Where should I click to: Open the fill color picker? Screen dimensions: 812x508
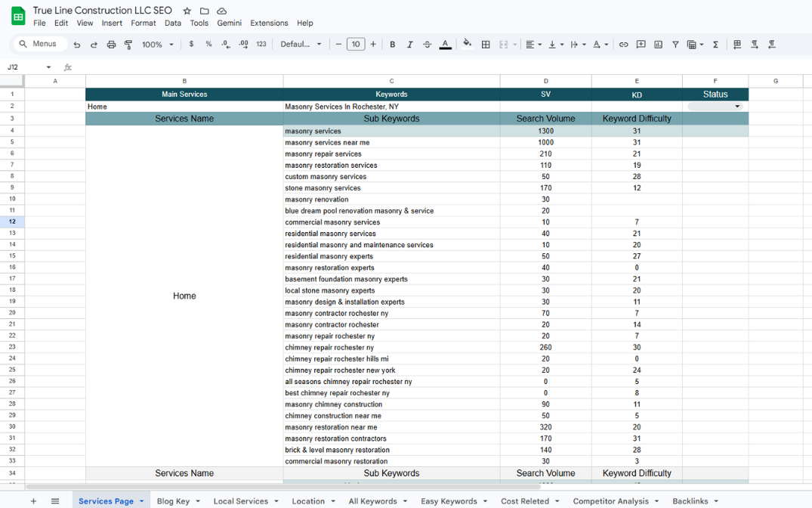tap(467, 45)
